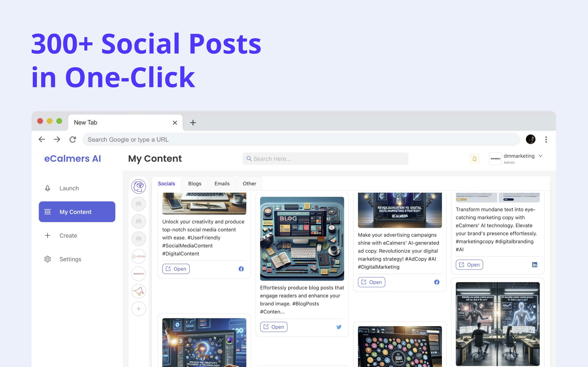
Task: Click the browser reload icon
Action: point(73,140)
